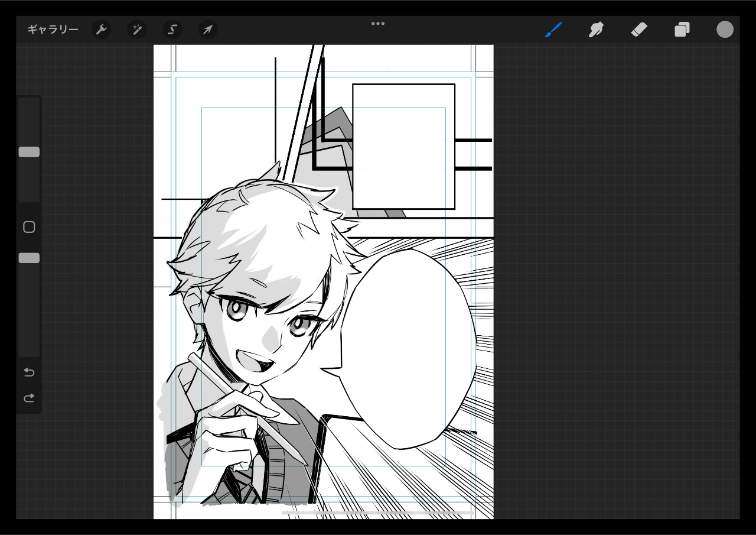Tap the empty rectangular panel box on canvas

click(404, 147)
